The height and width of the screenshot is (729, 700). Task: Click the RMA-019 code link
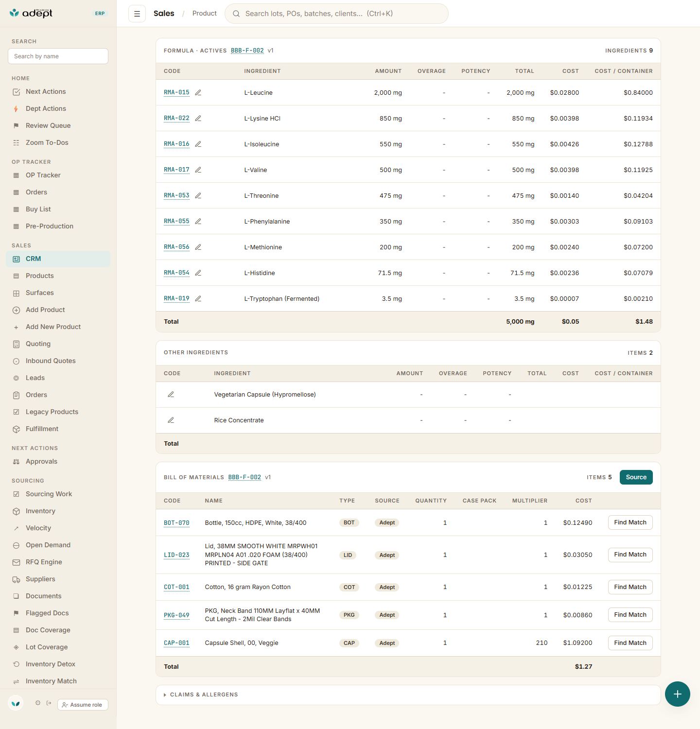click(176, 298)
